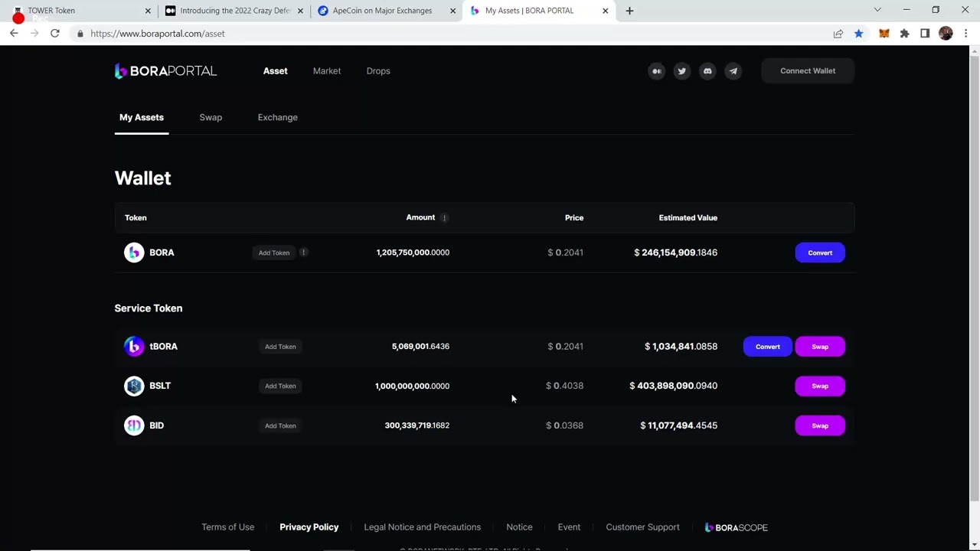The width and height of the screenshot is (980, 551).
Task: Open the Discord social icon
Action: click(707, 71)
